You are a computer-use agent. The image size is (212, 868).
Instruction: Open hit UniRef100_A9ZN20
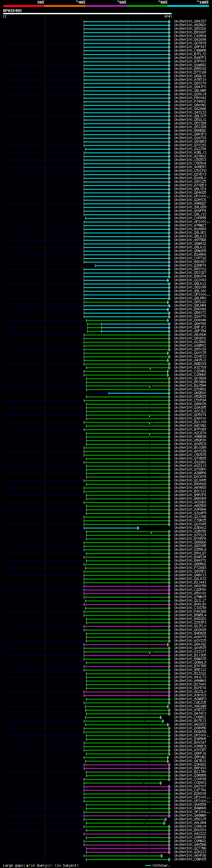(x=190, y=25)
